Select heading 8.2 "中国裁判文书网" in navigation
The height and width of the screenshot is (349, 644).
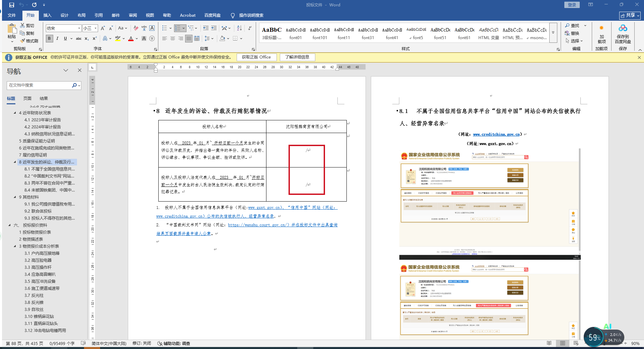[x=49, y=176]
